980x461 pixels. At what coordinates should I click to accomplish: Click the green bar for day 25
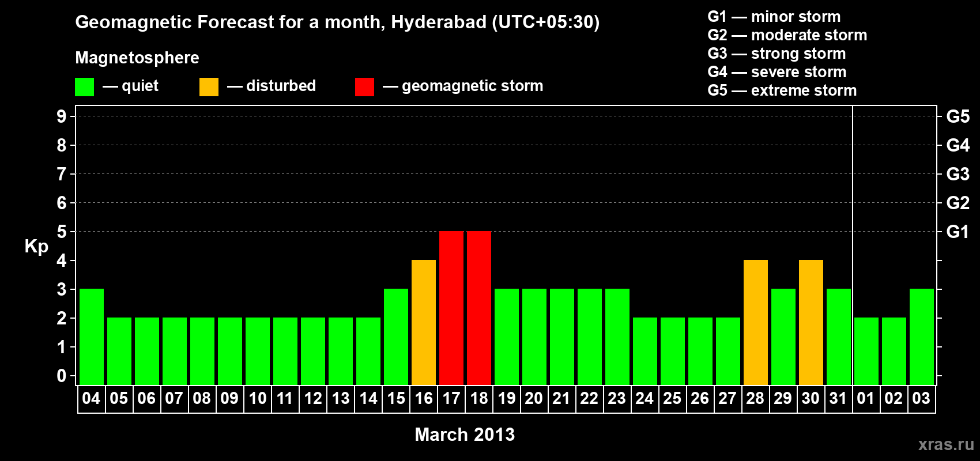pos(673,351)
